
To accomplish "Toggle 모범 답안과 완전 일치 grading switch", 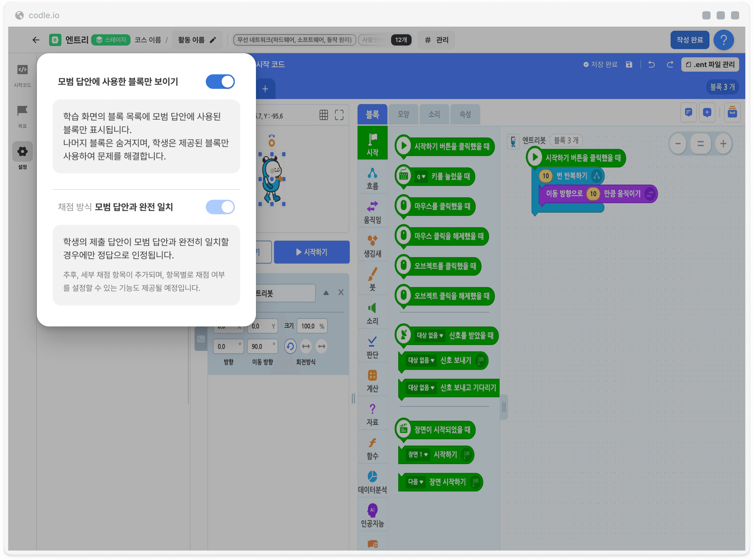I will pyautogui.click(x=220, y=207).
